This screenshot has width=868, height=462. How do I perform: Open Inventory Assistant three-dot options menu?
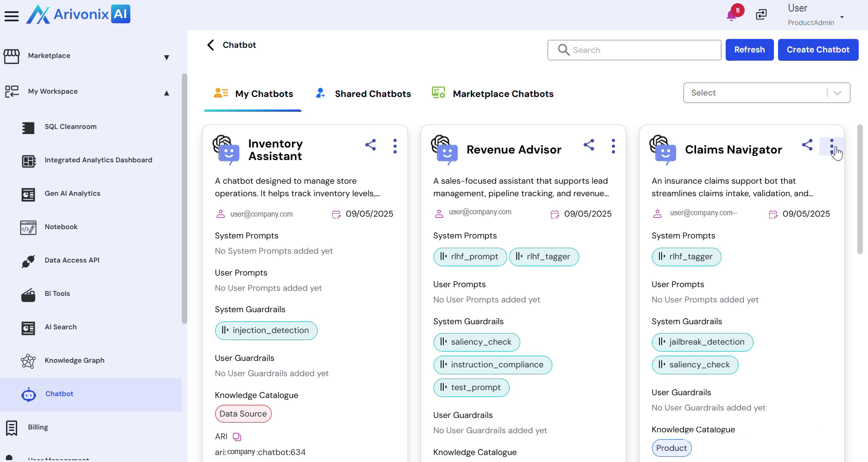[395, 146]
